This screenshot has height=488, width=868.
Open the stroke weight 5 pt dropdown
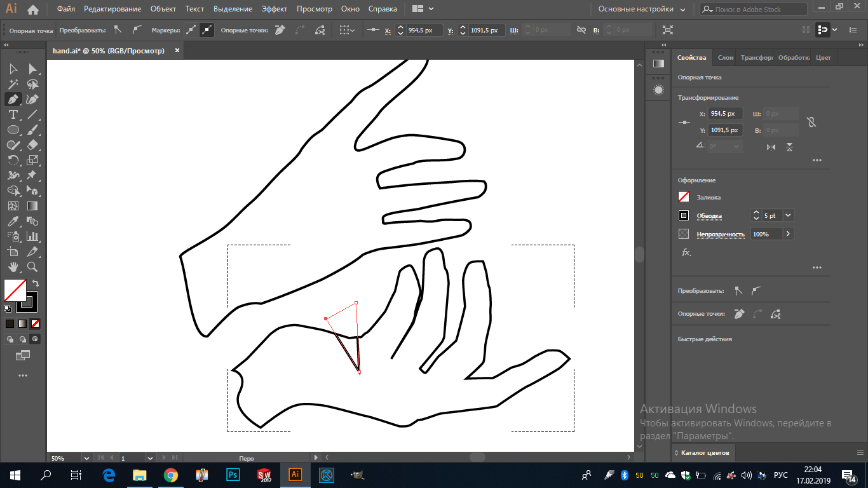point(789,215)
